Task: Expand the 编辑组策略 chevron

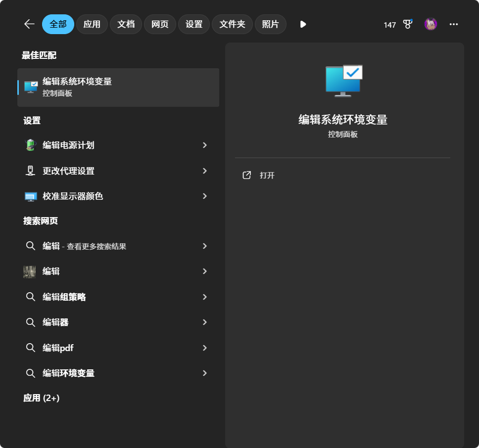Action: [x=205, y=297]
